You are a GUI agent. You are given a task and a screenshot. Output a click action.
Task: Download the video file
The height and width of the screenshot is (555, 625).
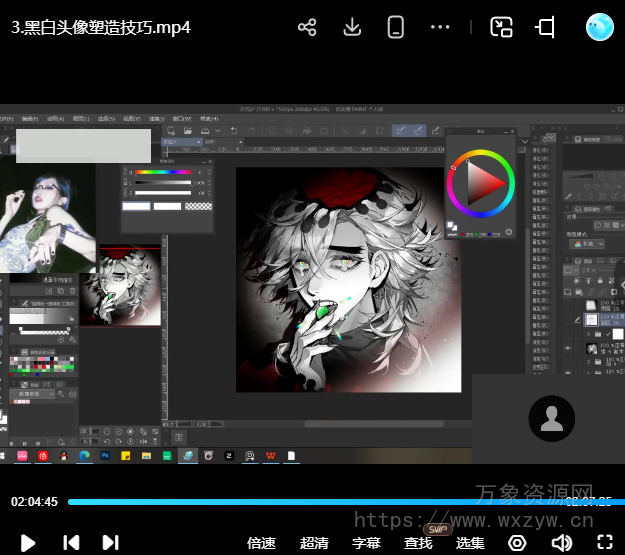coord(352,27)
